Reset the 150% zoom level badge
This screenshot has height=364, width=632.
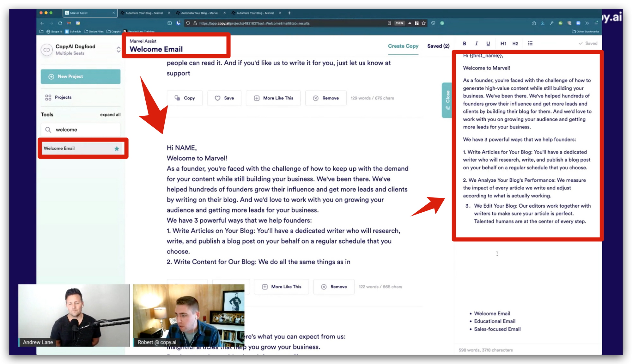pos(399,23)
